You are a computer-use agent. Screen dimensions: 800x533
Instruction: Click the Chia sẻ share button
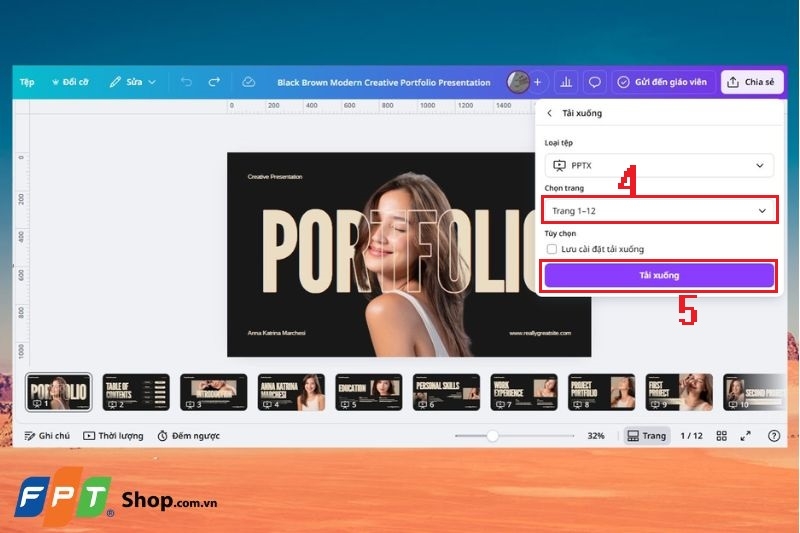pyautogui.click(x=752, y=82)
